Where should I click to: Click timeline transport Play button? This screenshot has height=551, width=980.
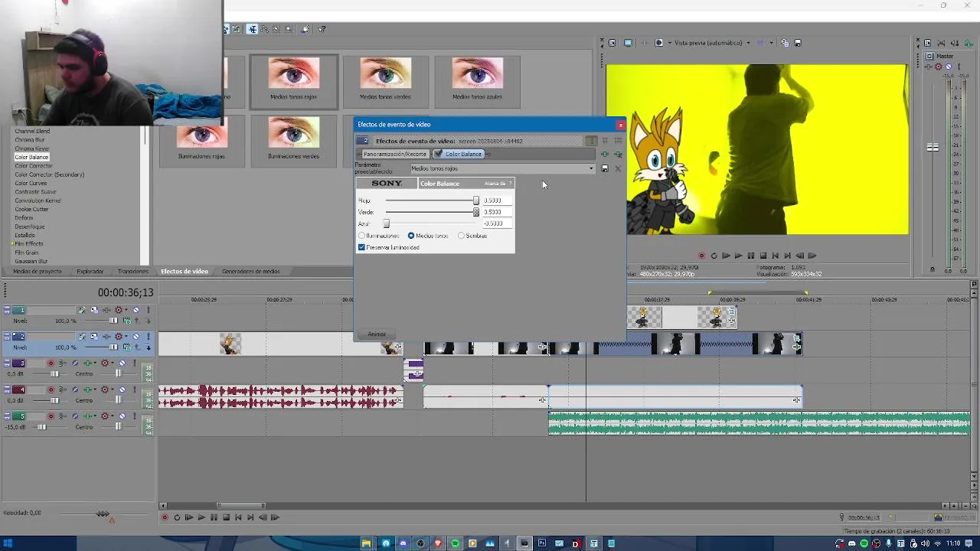pos(201,517)
